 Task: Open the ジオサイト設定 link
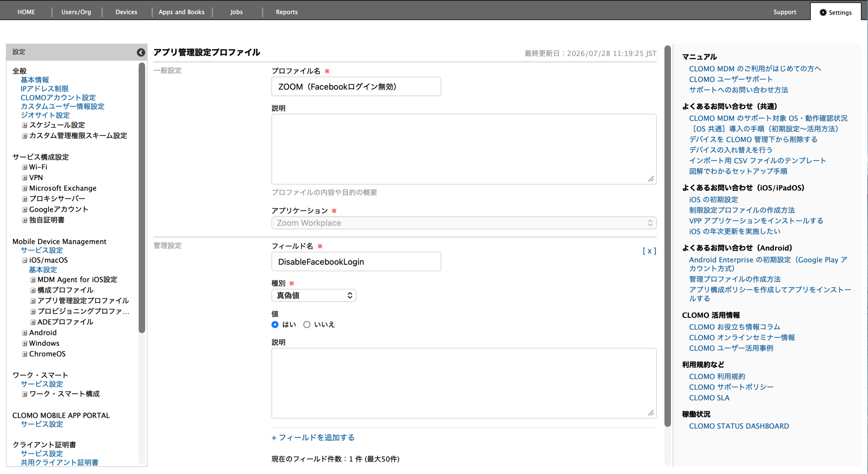coord(45,115)
